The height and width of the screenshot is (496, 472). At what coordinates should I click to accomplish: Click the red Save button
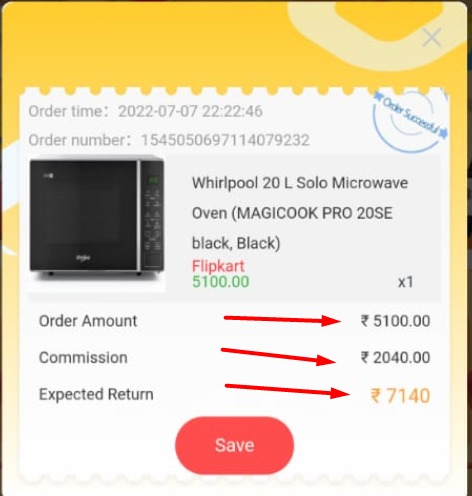click(234, 445)
